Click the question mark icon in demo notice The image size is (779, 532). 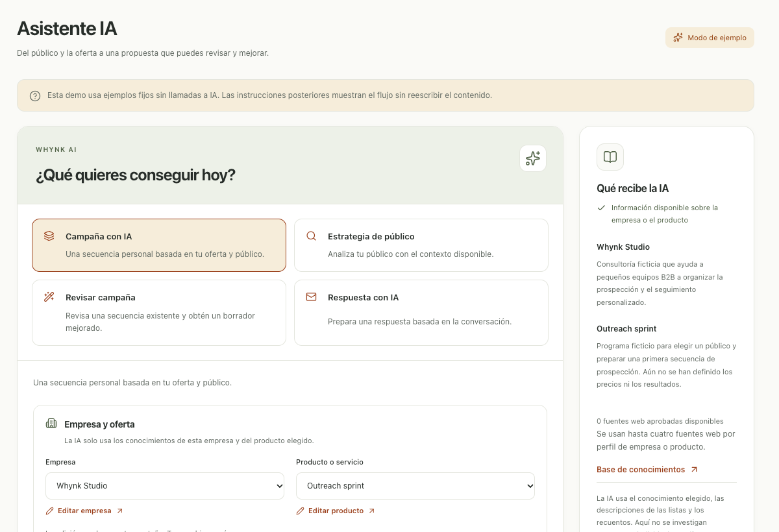tap(35, 95)
